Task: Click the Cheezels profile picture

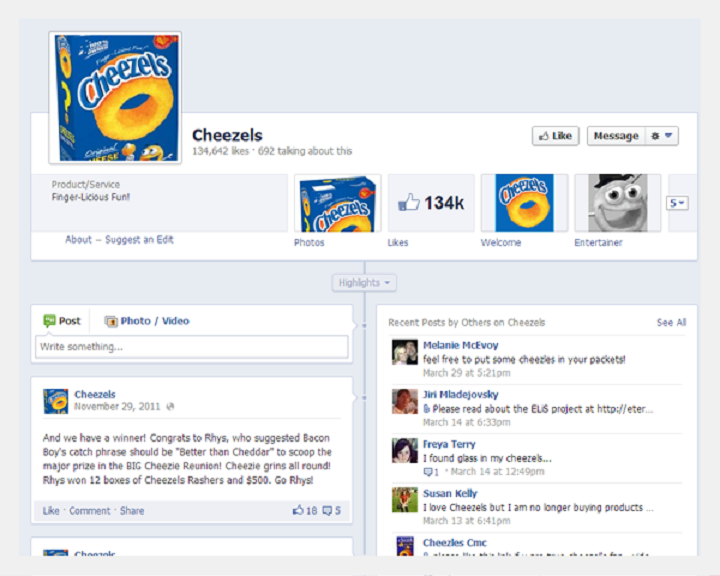Action: click(x=115, y=97)
